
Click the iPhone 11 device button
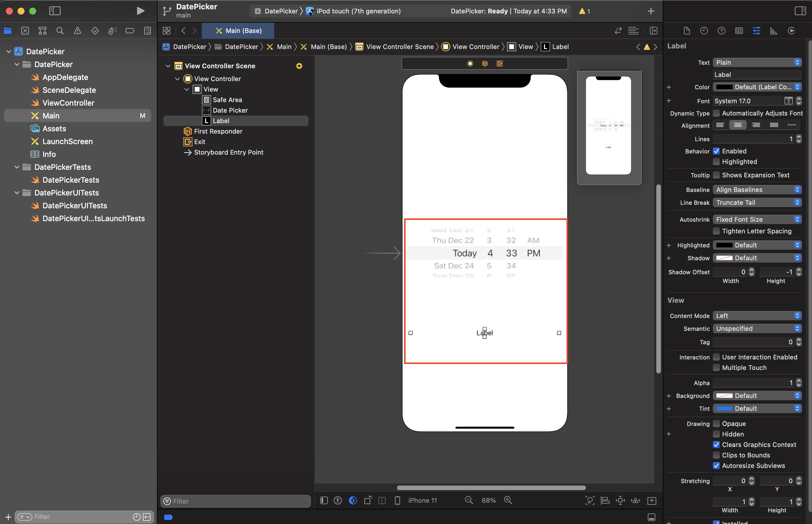(422, 500)
